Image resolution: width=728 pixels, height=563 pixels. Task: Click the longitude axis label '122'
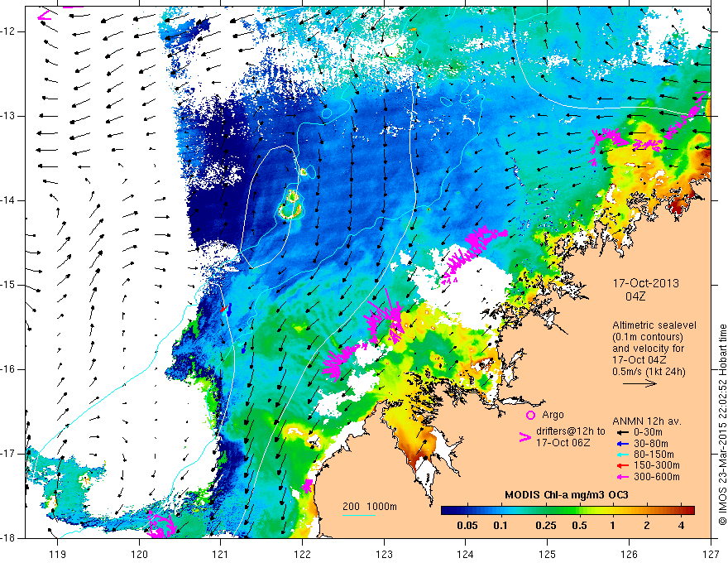click(302, 554)
